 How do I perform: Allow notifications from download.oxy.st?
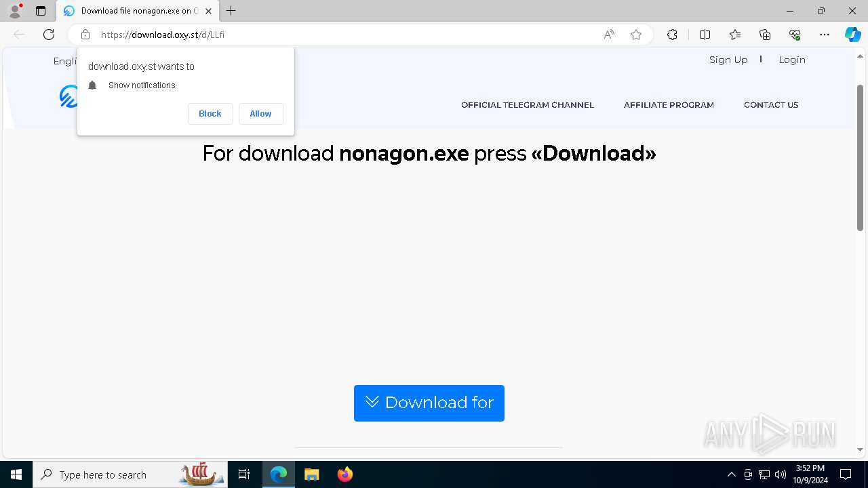point(260,114)
